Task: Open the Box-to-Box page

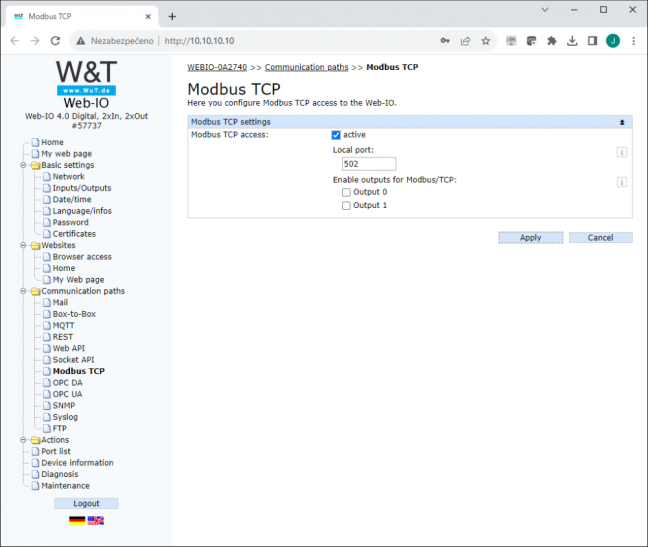Action: (74, 314)
